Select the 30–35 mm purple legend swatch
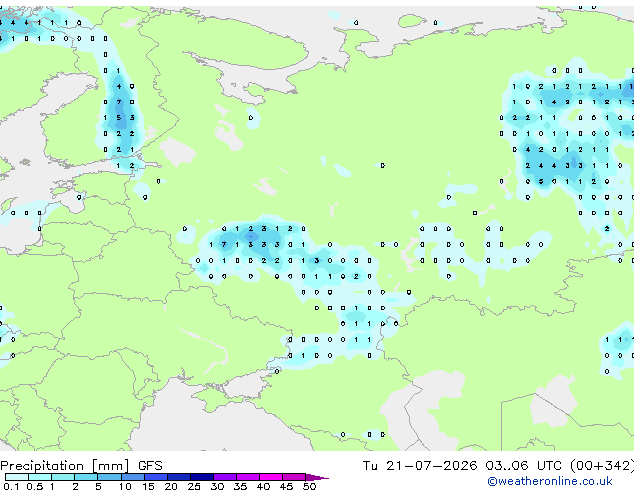This screenshot has width=634, height=490. pos(224,477)
